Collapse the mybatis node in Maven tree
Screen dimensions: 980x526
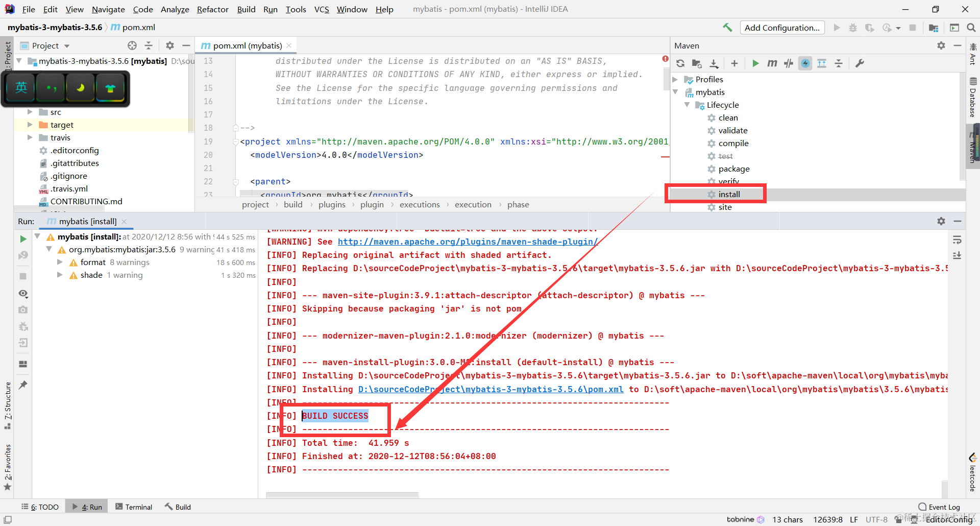point(675,92)
